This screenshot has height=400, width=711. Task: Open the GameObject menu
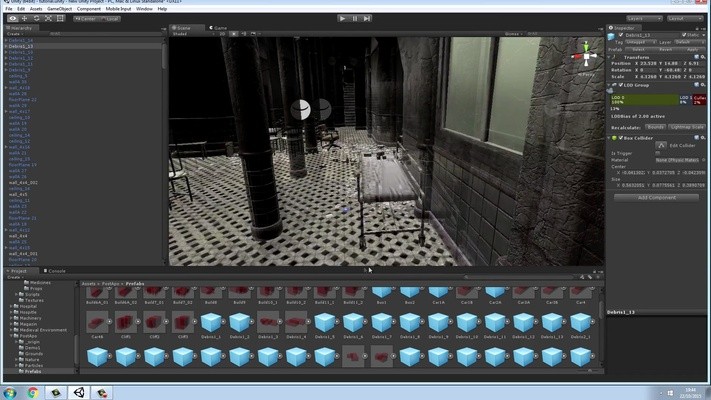[x=59, y=9]
